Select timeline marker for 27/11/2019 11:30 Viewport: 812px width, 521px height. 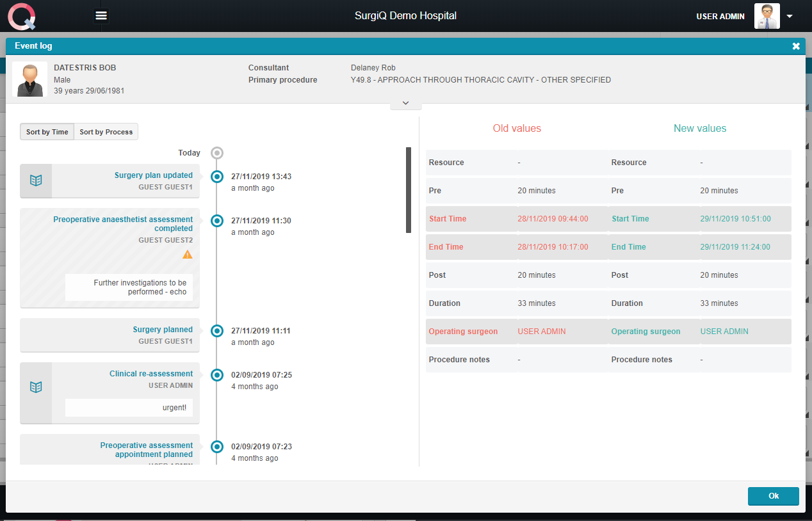[x=217, y=221]
